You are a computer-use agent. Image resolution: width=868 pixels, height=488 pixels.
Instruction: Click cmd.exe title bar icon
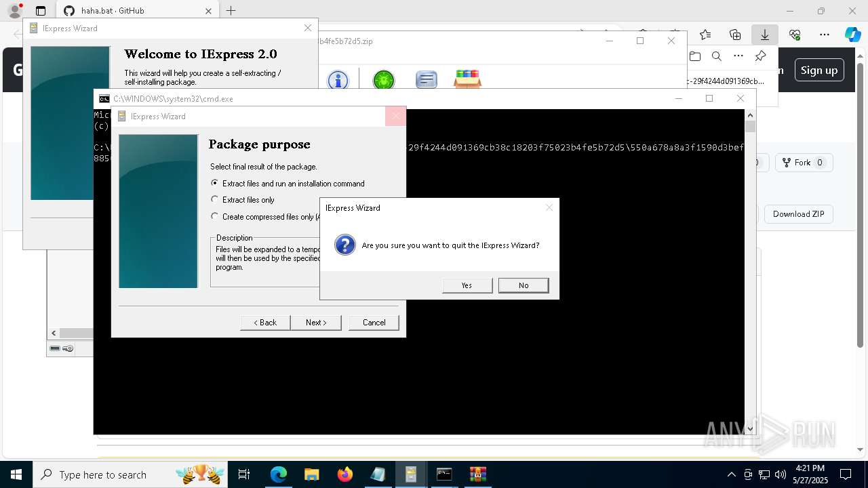tap(104, 99)
